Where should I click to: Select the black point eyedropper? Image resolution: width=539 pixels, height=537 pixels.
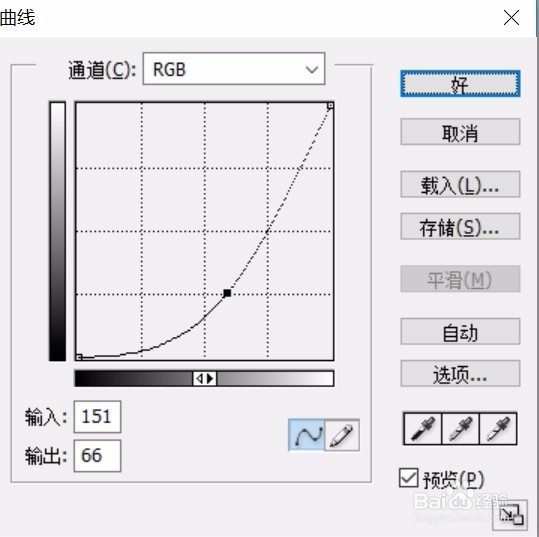click(422, 429)
